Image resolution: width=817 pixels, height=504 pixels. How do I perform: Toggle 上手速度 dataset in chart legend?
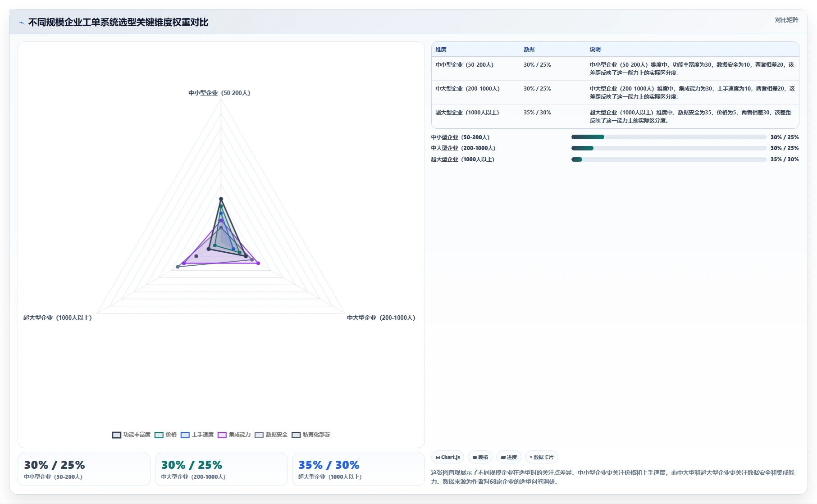197,435
